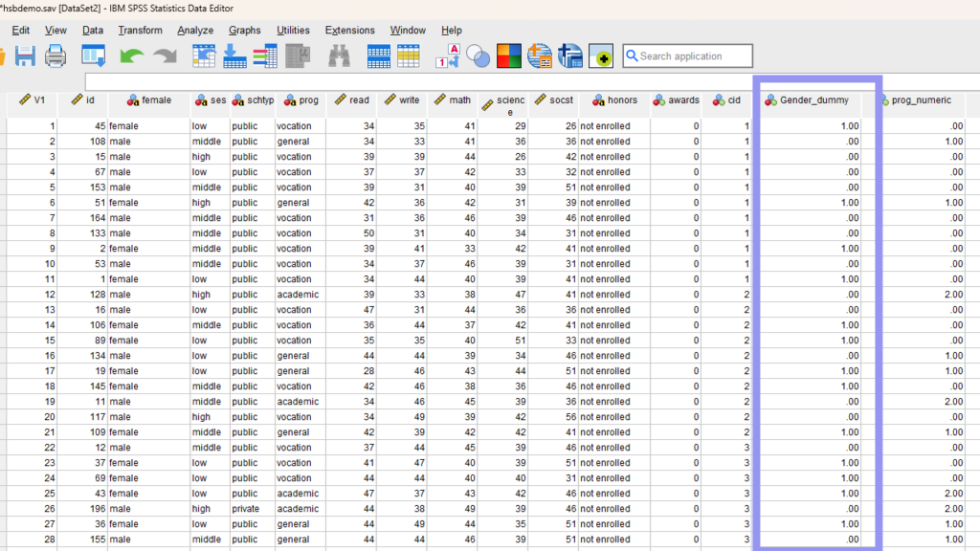Open the Graphs menu
The image size is (980, 551).
point(245,31)
